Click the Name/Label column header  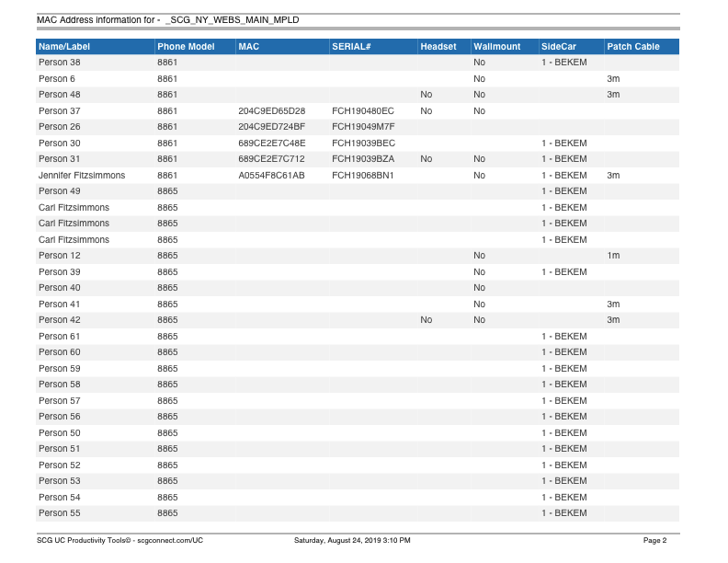pos(64,47)
